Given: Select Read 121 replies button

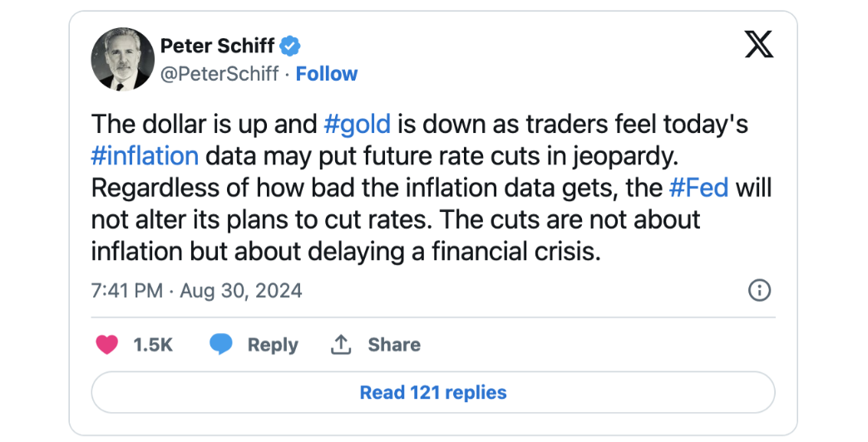Looking at the screenshot, I should [x=433, y=392].
